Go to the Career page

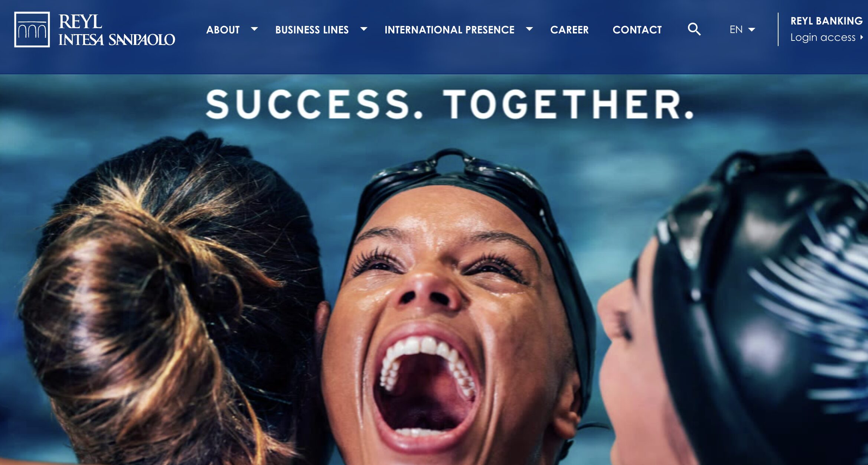(570, 30)
